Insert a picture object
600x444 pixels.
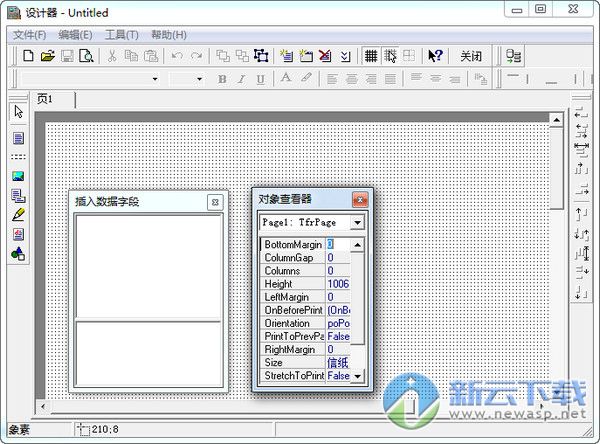(x=18, y=176)
